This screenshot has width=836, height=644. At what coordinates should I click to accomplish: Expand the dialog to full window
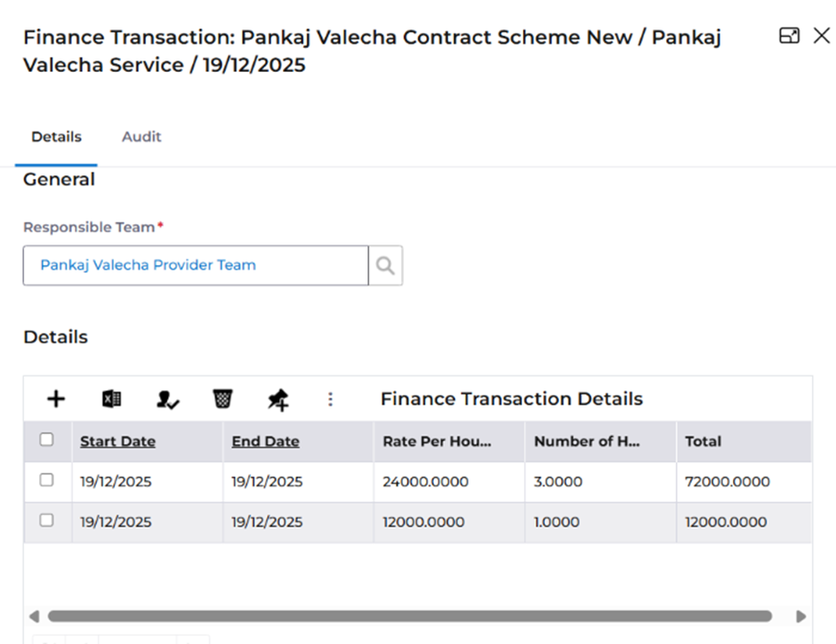789,36
